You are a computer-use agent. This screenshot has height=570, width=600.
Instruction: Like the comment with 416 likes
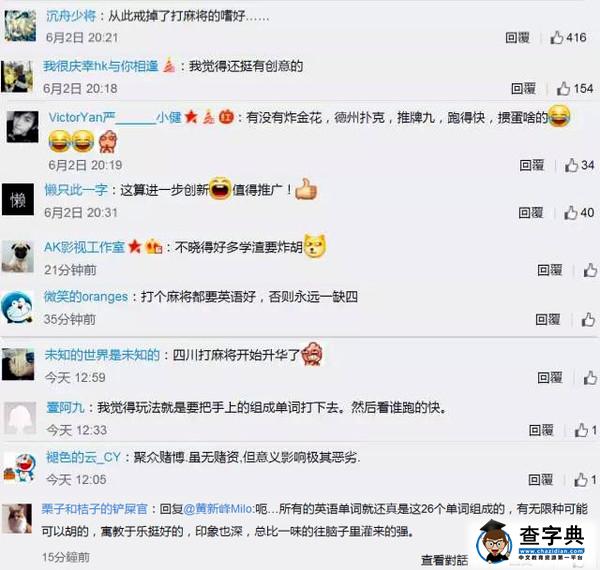(556, 37)
